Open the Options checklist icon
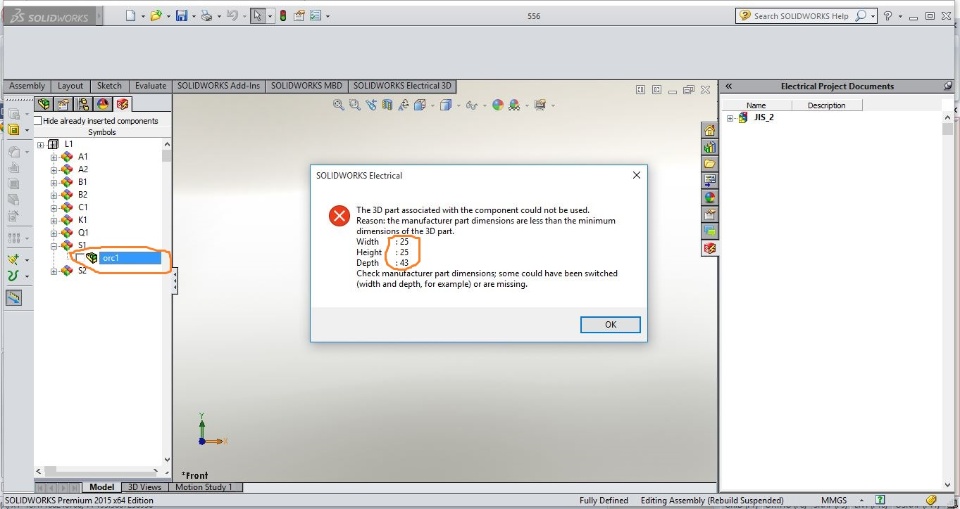This screenshot has width=960, height=509. tap(315, 16)
